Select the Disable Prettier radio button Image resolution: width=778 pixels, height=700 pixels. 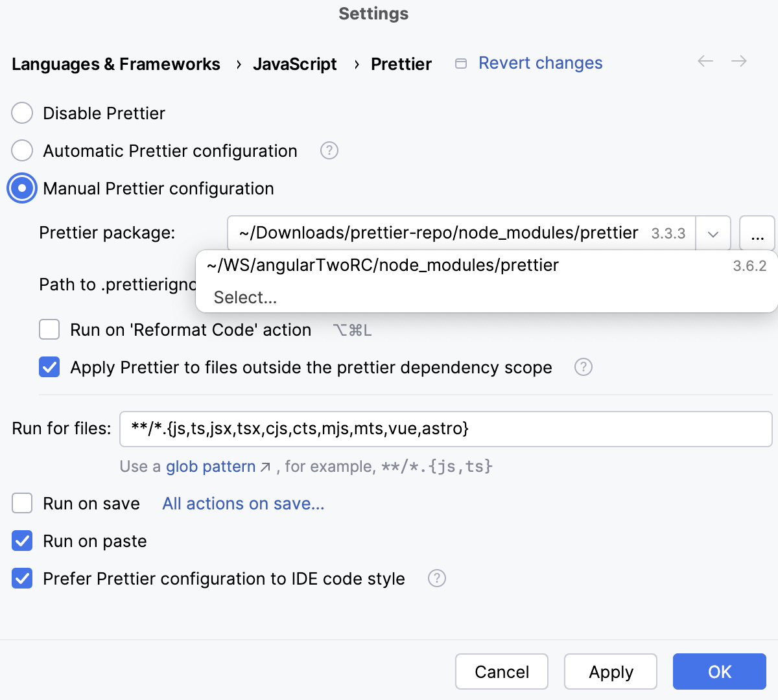pyautogui.click(x=21, y=113)
